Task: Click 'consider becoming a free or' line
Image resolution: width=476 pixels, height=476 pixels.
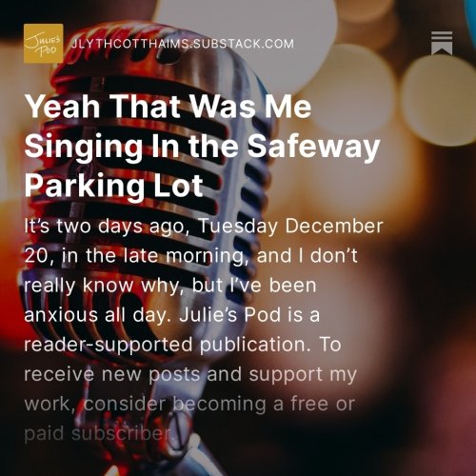Action: [220, 404]
